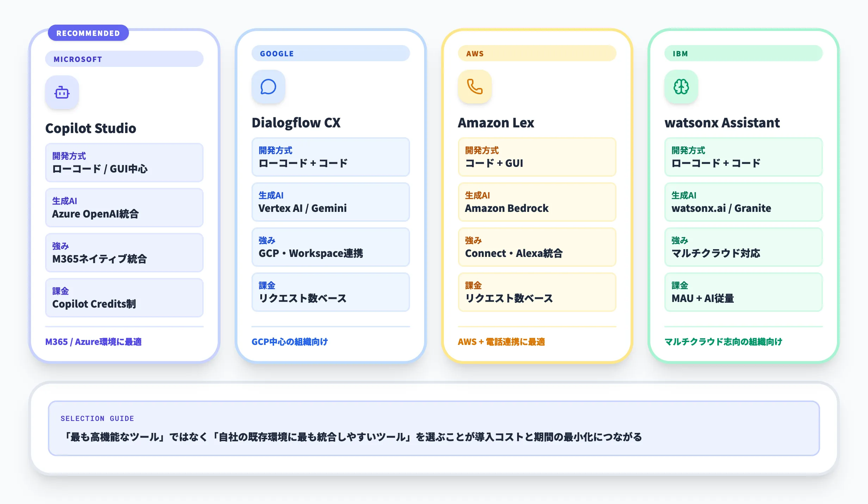Click the IBM vendor badge
Viewport: 868px width, 504px height.
[743, 53]
